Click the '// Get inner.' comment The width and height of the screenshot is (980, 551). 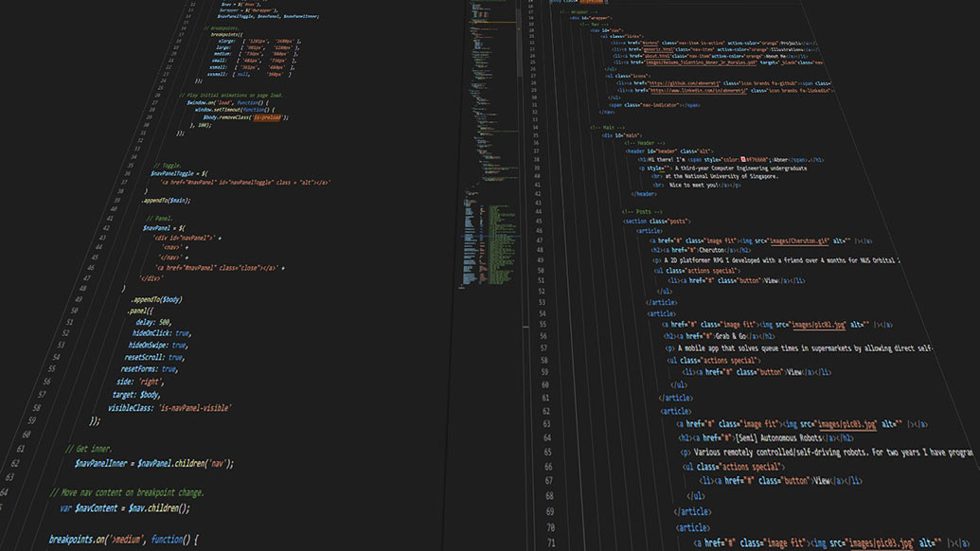pos(89,449)
